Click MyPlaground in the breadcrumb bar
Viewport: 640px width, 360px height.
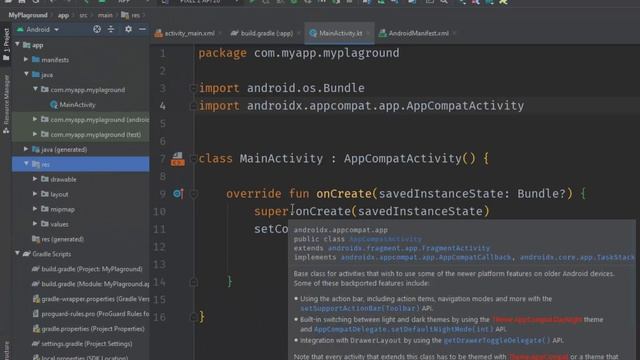[28, 15]
